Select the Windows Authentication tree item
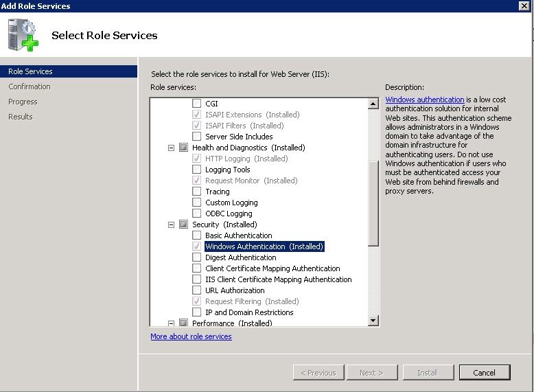Screen dimensions: 534x392 coord(264,246)
